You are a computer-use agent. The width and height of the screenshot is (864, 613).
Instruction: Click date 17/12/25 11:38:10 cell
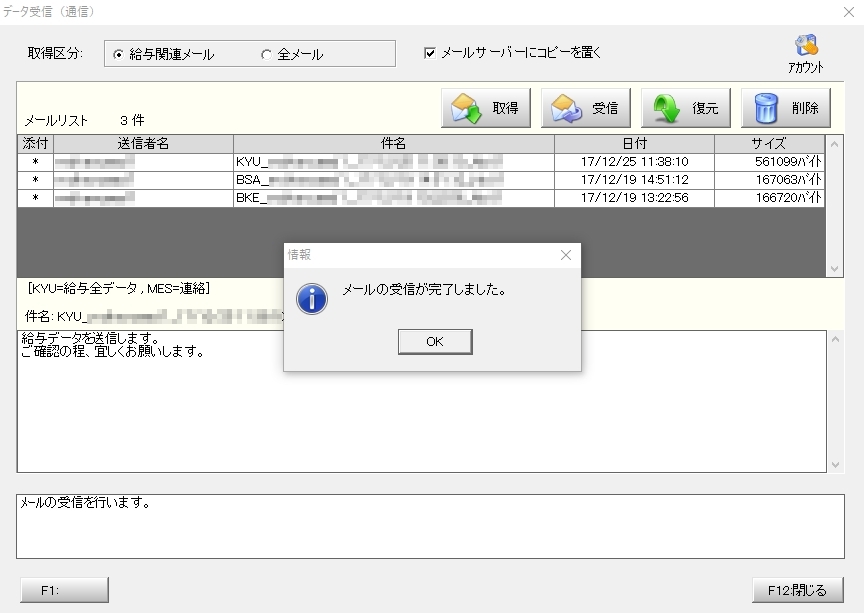pyautogui.click(x=634, y=162)
